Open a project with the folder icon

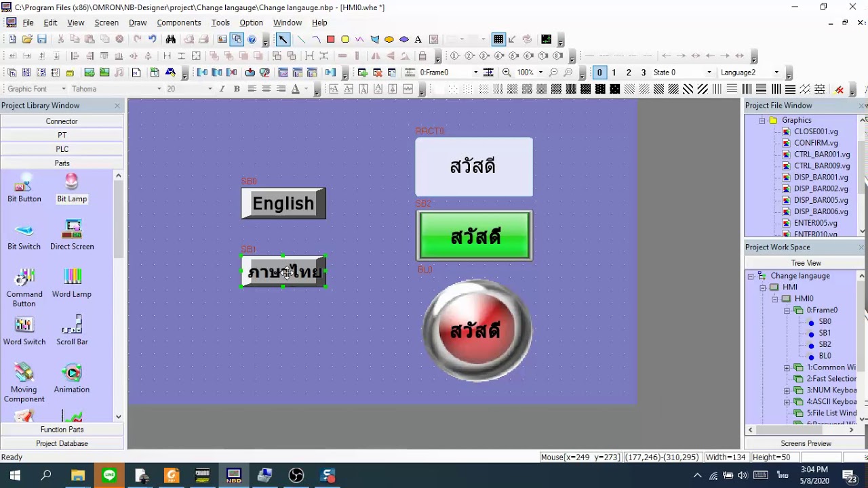click(x=27, y=39)
